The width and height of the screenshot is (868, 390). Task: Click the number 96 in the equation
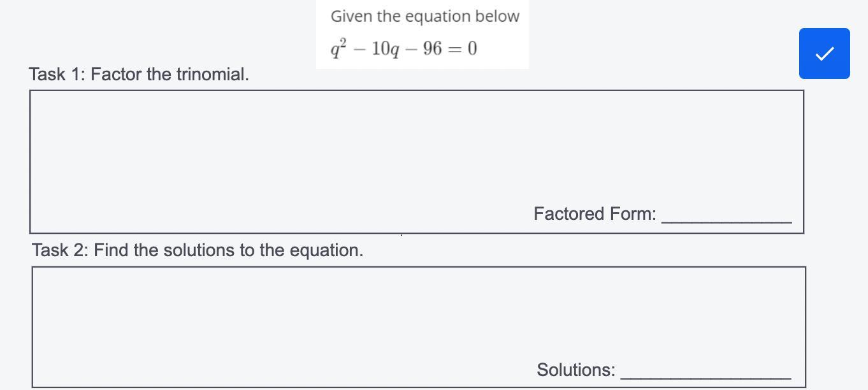click(x=432, y=48)
